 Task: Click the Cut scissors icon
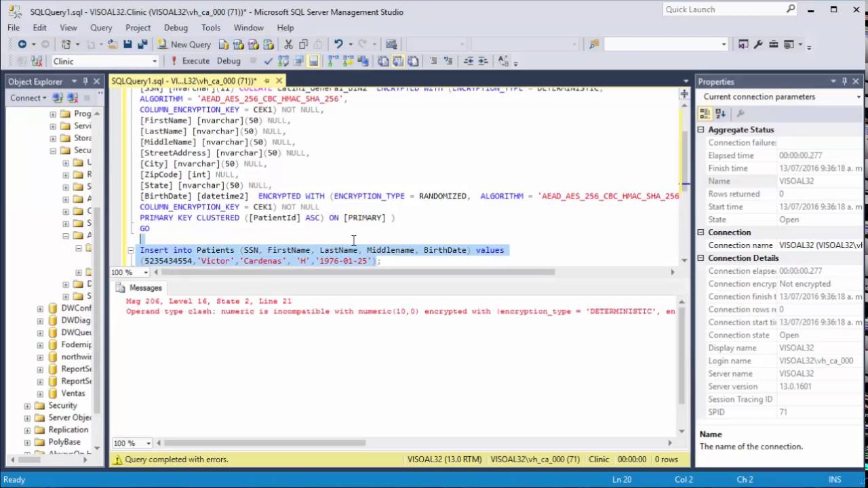click(288, 44)
